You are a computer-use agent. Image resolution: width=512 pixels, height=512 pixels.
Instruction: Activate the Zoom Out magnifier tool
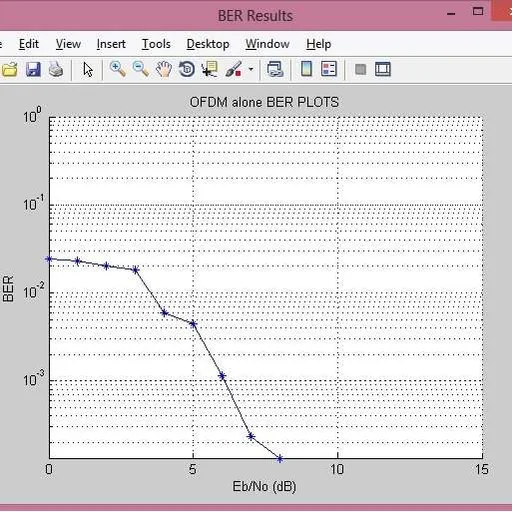[141, 69]
